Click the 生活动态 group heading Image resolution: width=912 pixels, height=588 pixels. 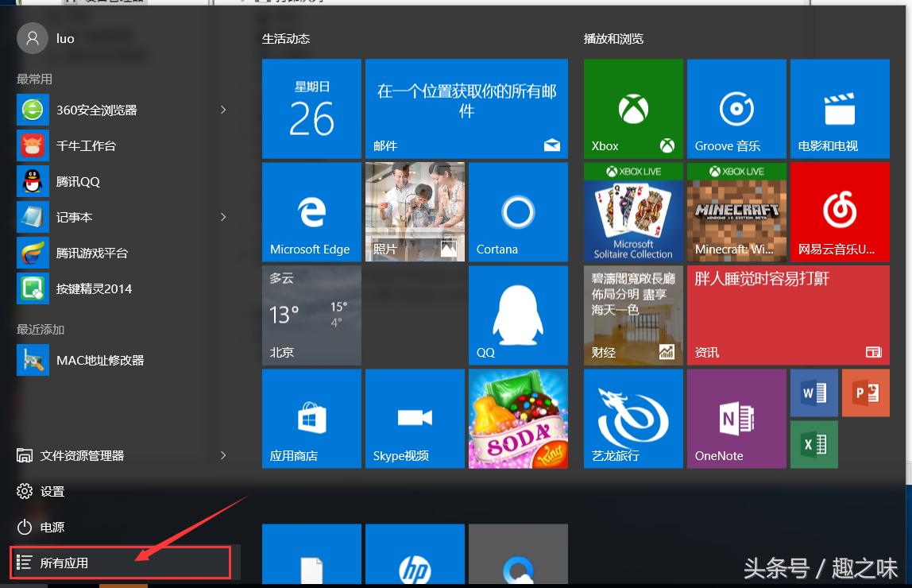[x=285, y=38]
